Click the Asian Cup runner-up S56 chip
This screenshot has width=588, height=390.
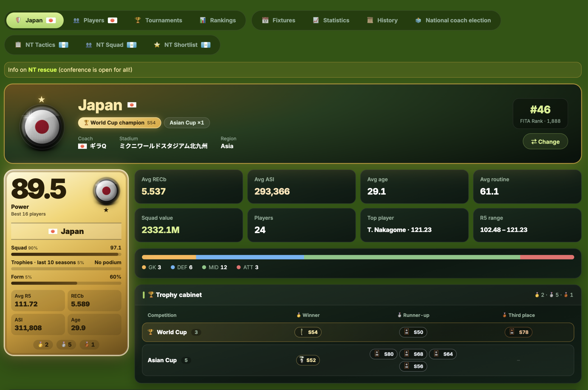(x=413, y=366)
